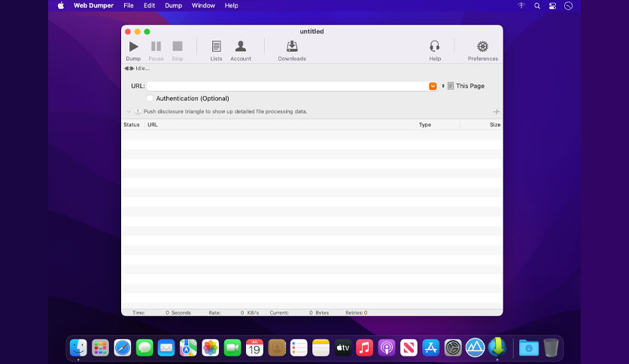The height and width of the screenshot is (364, 629).
Task: Open Spotlight search in the menu bar
Action: point(536,5)
